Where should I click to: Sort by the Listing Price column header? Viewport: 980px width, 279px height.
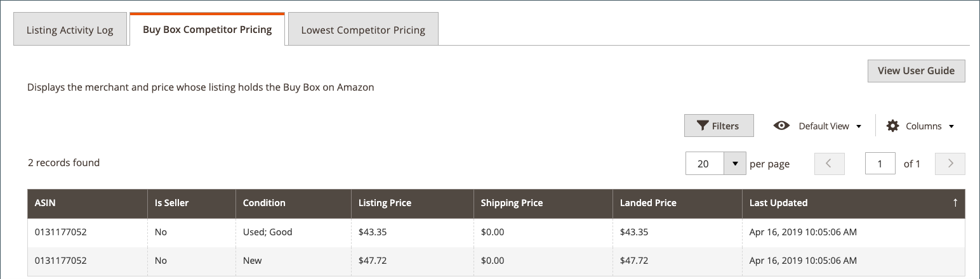coord(385,203)
